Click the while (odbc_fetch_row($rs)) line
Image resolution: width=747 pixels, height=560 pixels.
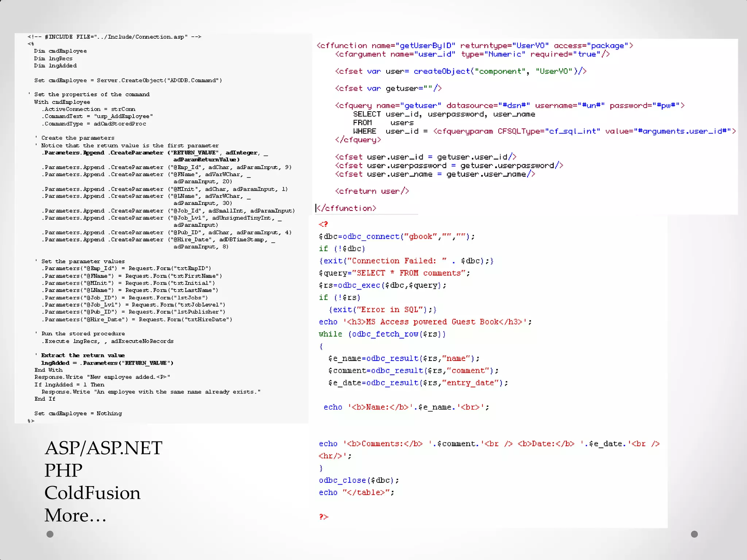pyautogui.click(x=382, y=334)
